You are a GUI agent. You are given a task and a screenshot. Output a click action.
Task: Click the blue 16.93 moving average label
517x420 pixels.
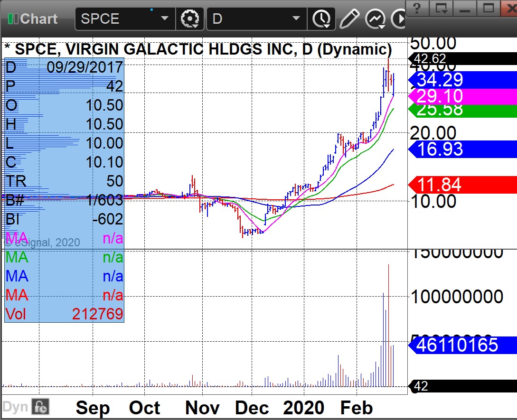point(462,149)
